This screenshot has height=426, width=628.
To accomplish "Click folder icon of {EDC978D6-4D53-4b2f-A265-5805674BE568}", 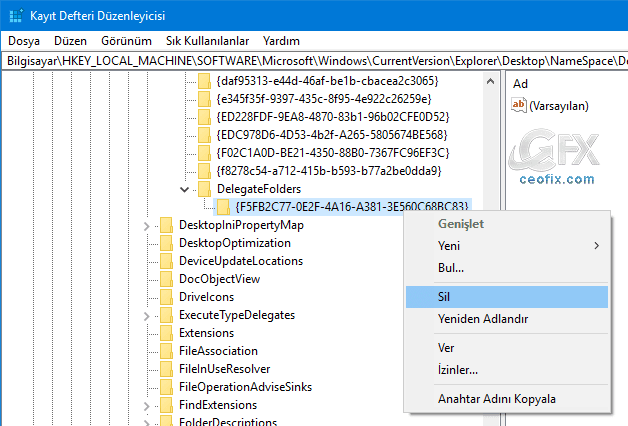I will [x=204, y=135].
